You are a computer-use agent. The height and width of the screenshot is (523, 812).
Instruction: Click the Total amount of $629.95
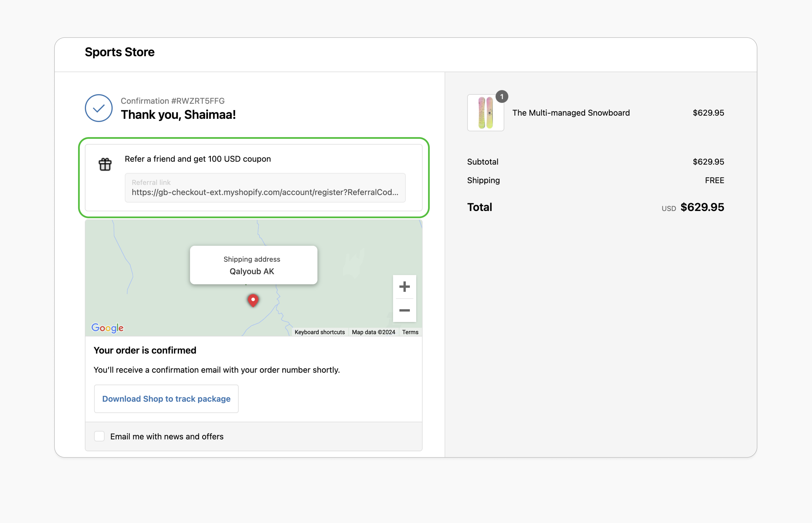[x=702, y=207]
